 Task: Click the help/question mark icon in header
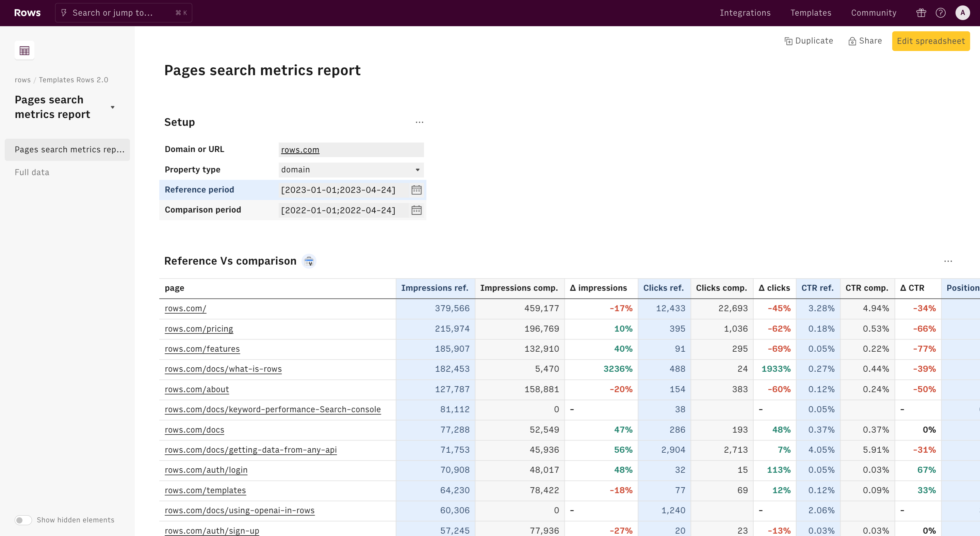941,13
